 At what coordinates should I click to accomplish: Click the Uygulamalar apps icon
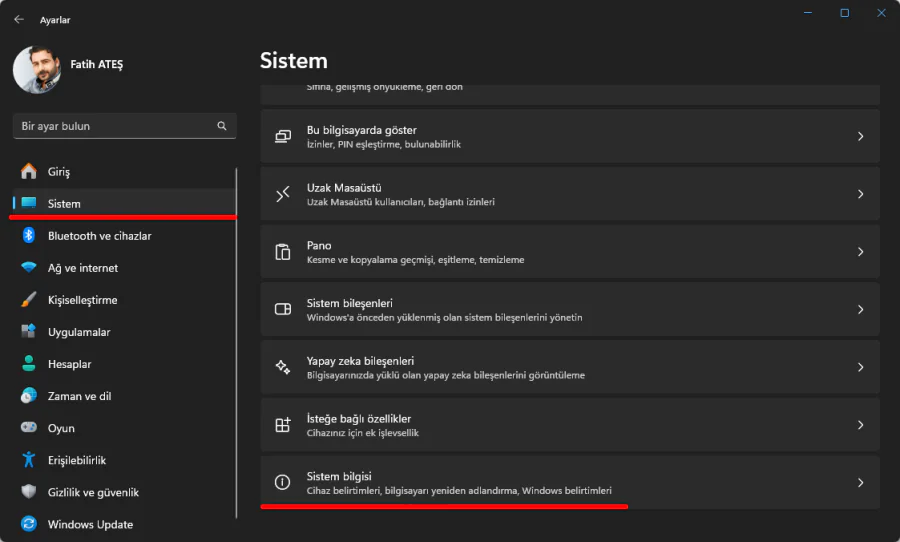29,331
